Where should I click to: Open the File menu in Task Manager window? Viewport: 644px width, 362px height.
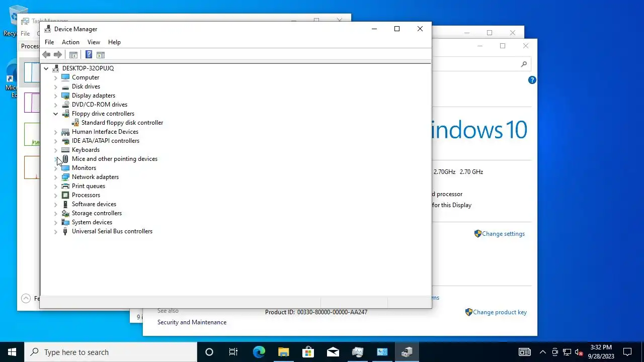(25, 34)
